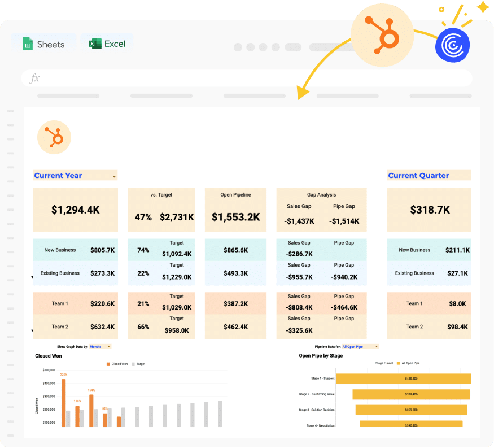Select the $1,092.4K target value
494x448 pixels.
click(177, 254)
